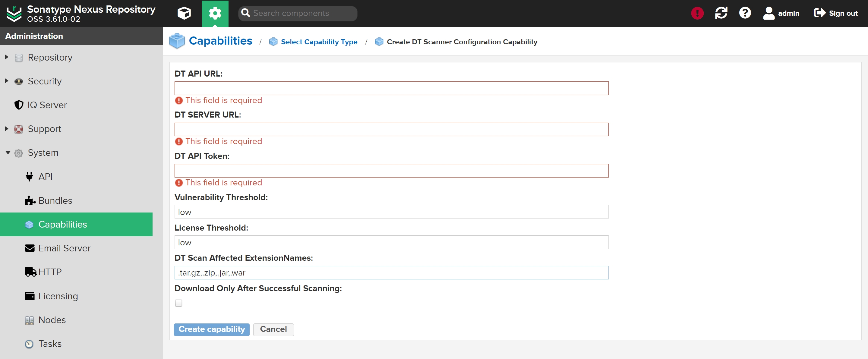Expand the Support tree node
868x359 pixels.
click(6, 129)
